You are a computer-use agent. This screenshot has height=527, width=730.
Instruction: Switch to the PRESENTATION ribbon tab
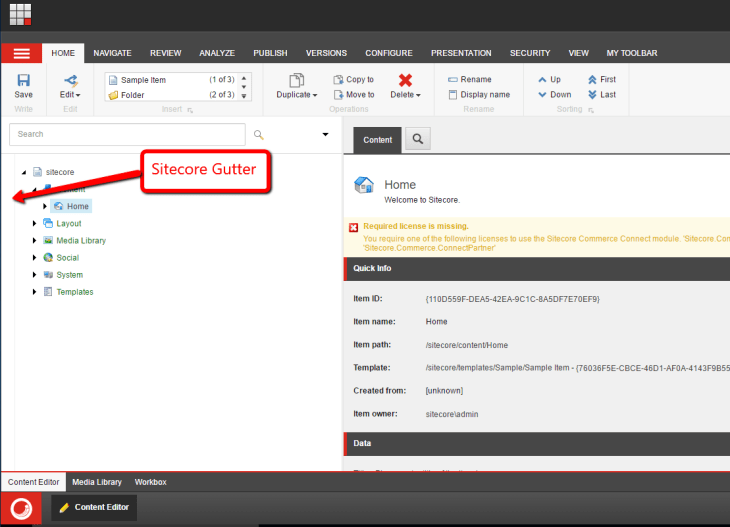pyautogui.click(x=461, y=53)
